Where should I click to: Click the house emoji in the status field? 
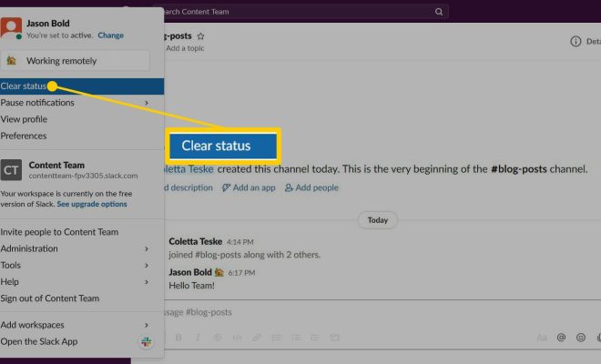click(x=12, y=61)
